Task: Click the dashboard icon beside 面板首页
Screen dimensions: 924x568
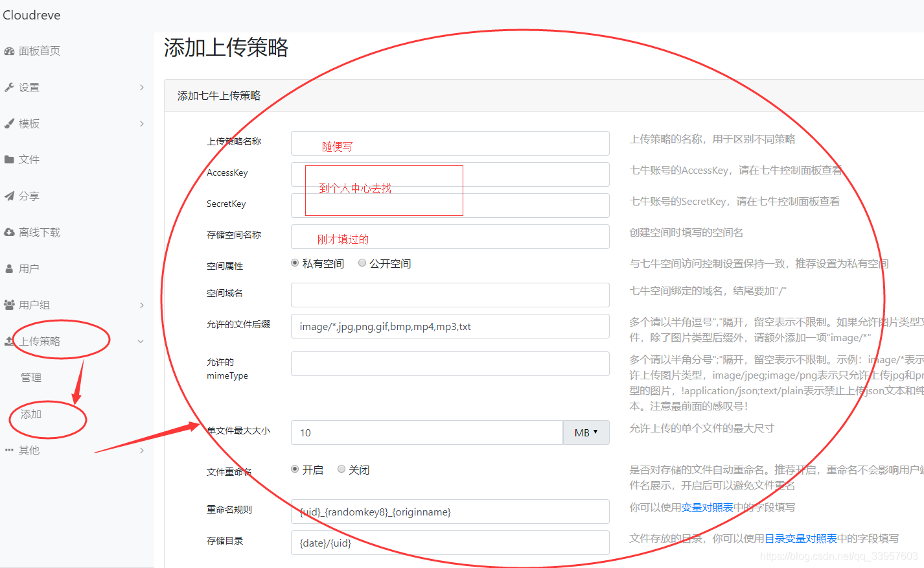Action: (9, 51)
